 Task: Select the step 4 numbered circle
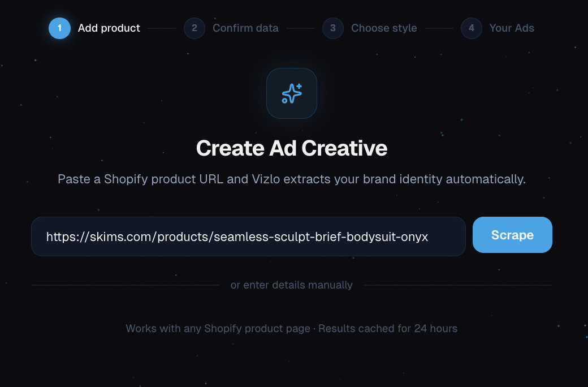click(471, 28)
